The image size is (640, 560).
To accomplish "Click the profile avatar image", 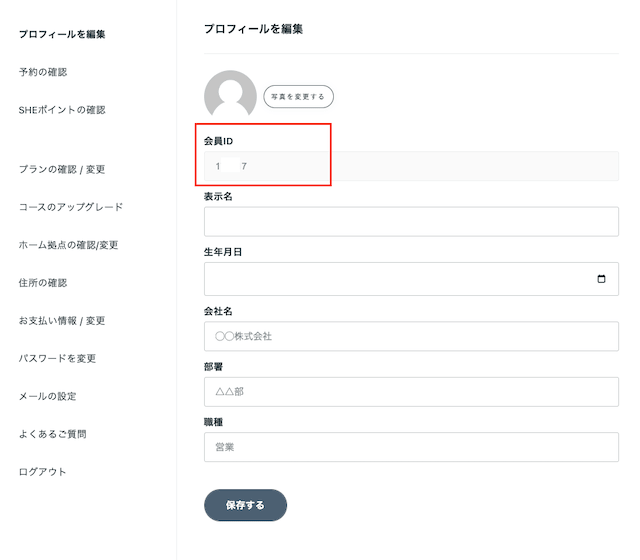I will coord(230,96).
